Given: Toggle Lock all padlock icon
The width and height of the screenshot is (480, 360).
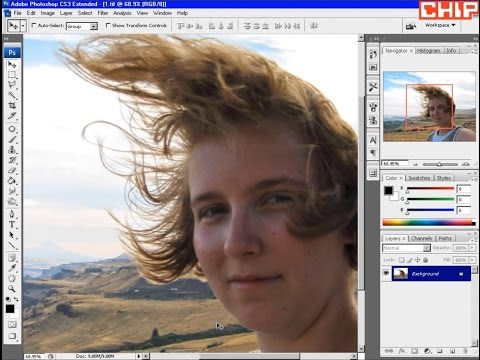Looking at the screenshot, I should pyautogui.click(x=425, y=260).
